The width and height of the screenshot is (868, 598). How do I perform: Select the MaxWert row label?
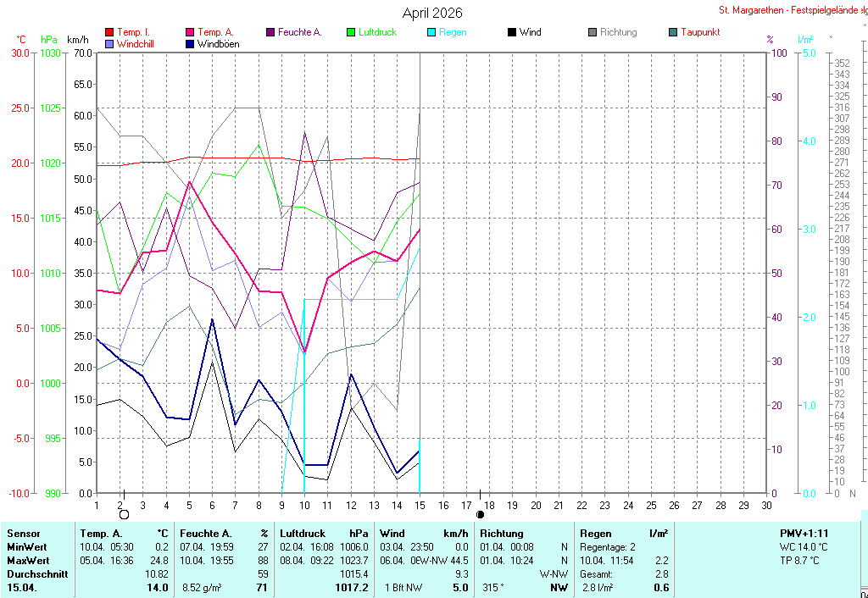coord(29,561)
